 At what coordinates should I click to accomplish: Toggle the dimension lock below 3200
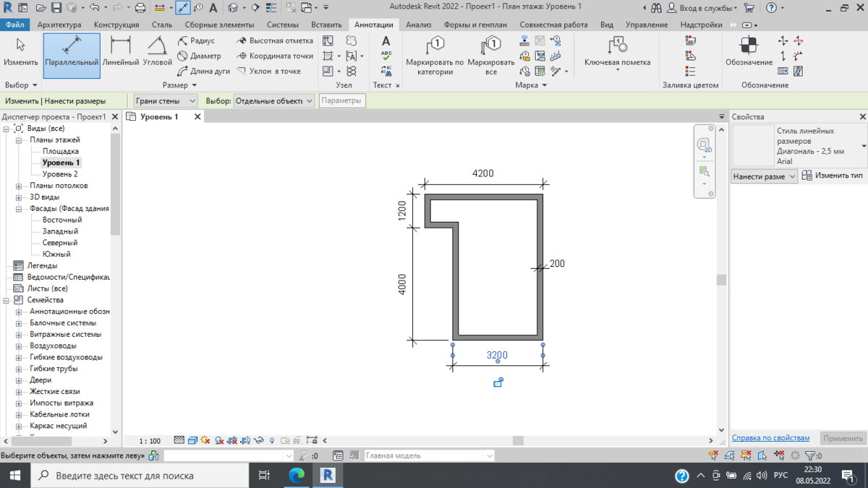pyautogui.click(x=498, y=382)
